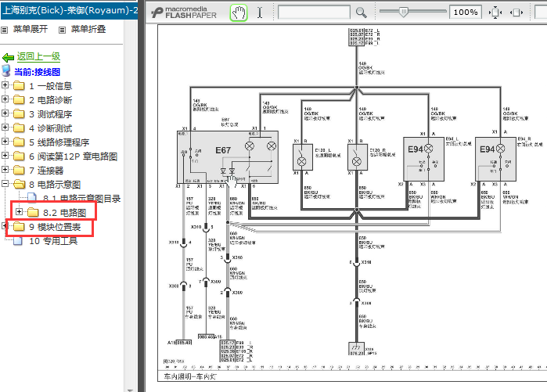The width and height of the screenshot is (547, 392).
Task: Click 菜单折叠 to collapse all menus
Action: point(88,29)
